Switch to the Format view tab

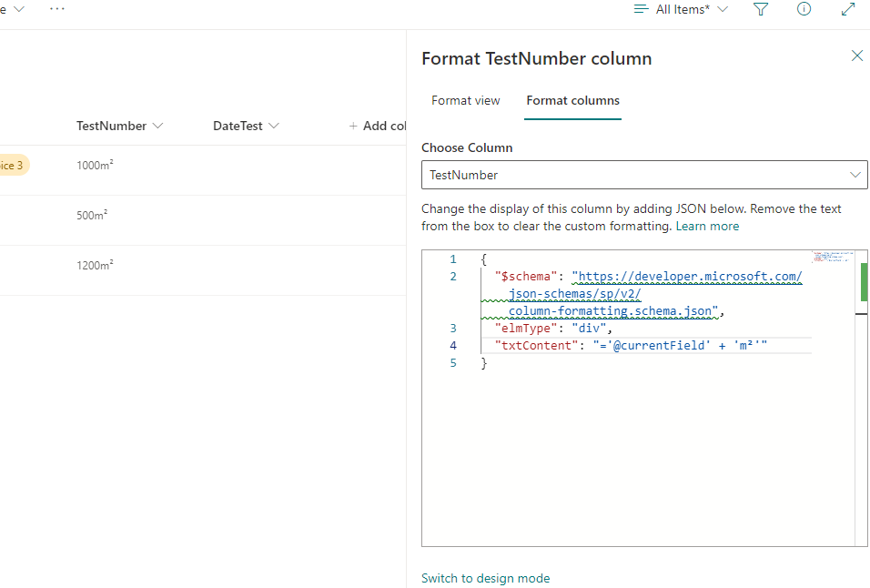[466, 100]
